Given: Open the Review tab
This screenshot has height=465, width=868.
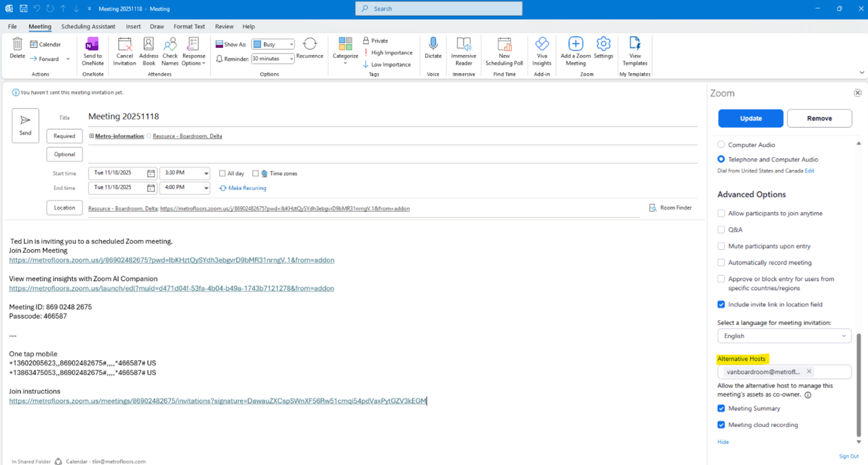Looking at the screenshot, I should (x=224, y=27).
